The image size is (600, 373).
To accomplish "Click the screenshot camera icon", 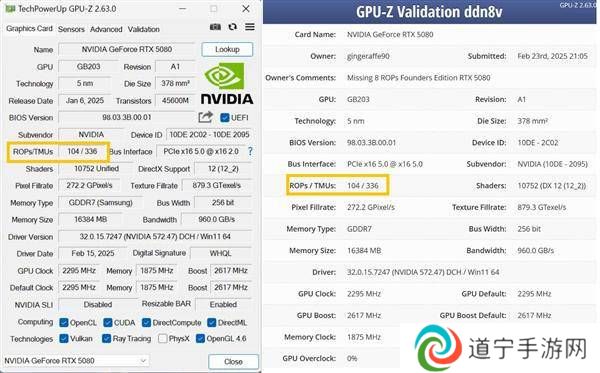I will pyautogui.click(x=215, y=27).
